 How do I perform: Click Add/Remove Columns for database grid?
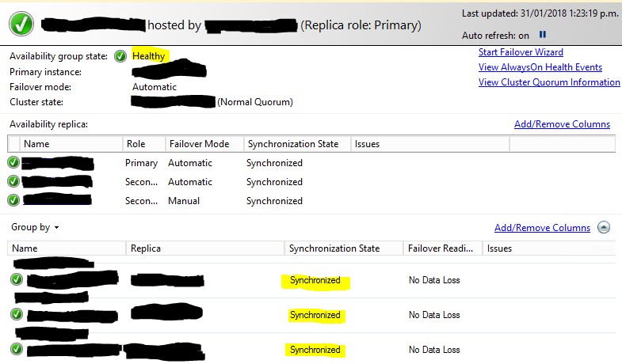pyautogui.click(x=542, y=228)
